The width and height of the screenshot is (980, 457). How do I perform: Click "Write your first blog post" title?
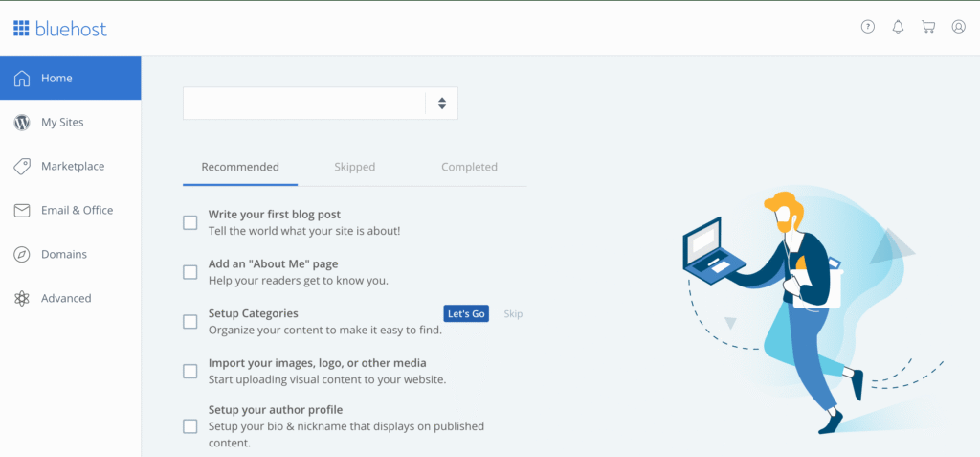tap(275, 215)
